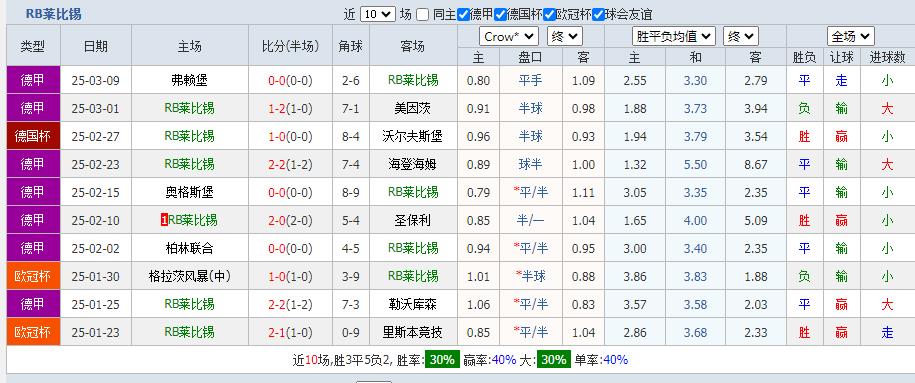Image resolution: width=915 pixels, height=383 pixels.
Task: Open the Crow* bookmaker dropdown
Action: pyautogui.click(x=509, y=36)
